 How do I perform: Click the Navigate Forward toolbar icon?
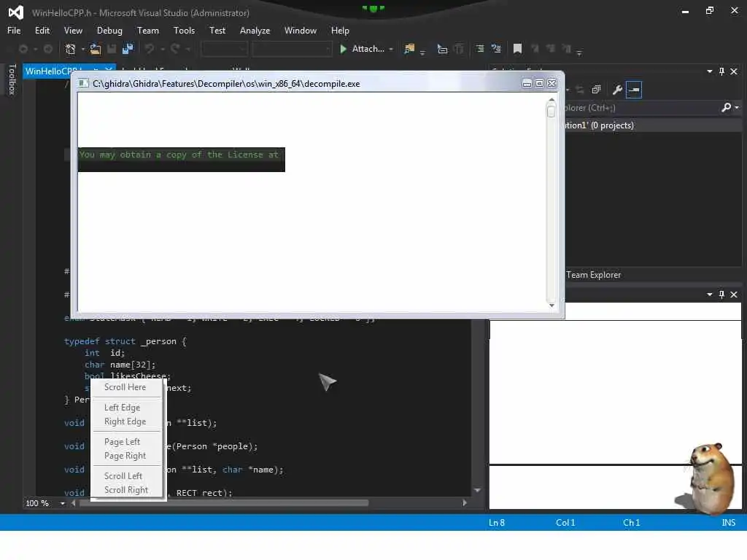(x=48, y=49)
